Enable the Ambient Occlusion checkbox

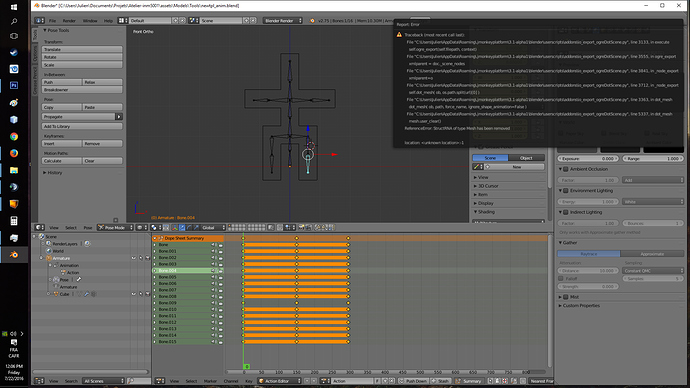pos(566,169)
